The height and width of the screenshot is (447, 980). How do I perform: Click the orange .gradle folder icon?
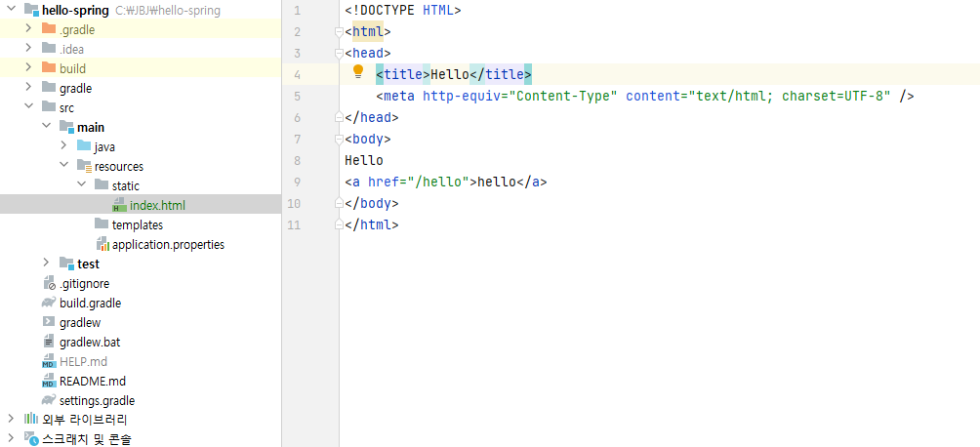coord(49,28)
